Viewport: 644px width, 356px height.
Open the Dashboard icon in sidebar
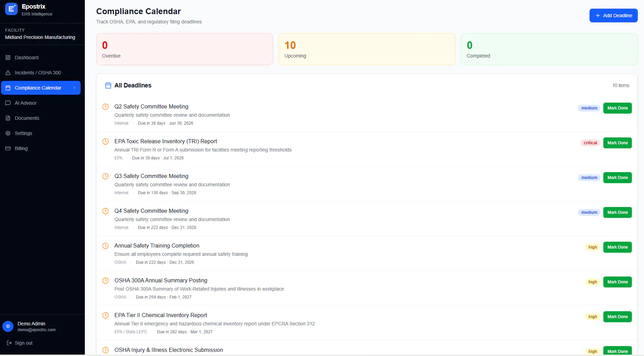pos(8,57)
